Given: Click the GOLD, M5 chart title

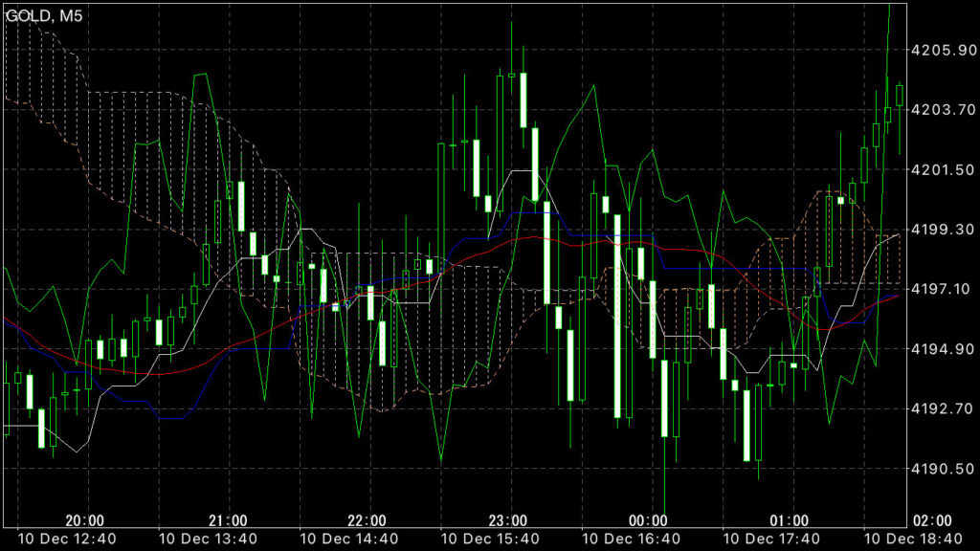Looking at the screenshot, I should (x=45, y=15).
